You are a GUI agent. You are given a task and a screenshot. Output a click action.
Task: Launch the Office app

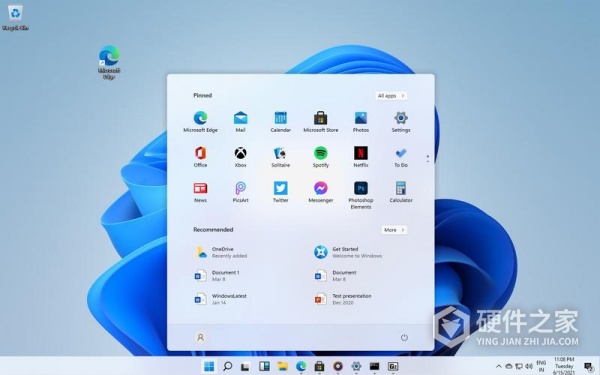click(x=200, y=157)
